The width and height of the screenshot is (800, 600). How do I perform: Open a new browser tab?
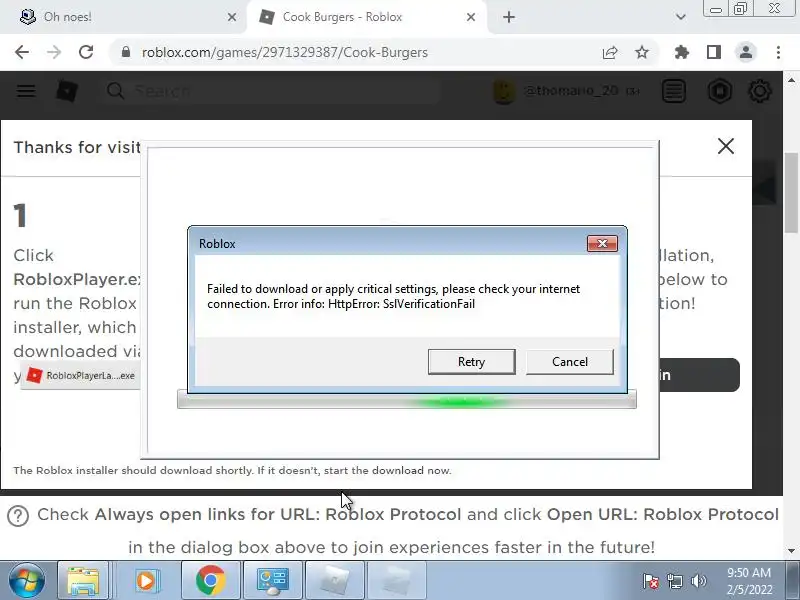(509, 17)
